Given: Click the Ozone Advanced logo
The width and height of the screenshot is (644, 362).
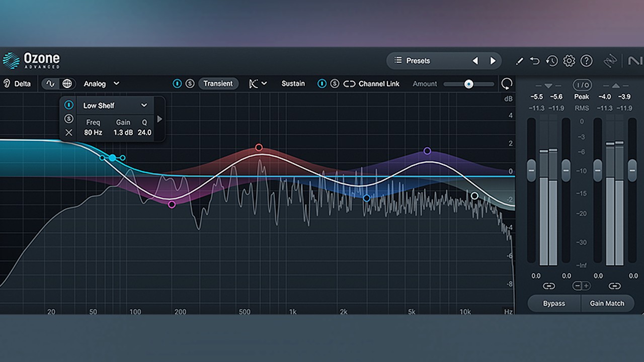Looking at the screenshot, I should point(31,60).
